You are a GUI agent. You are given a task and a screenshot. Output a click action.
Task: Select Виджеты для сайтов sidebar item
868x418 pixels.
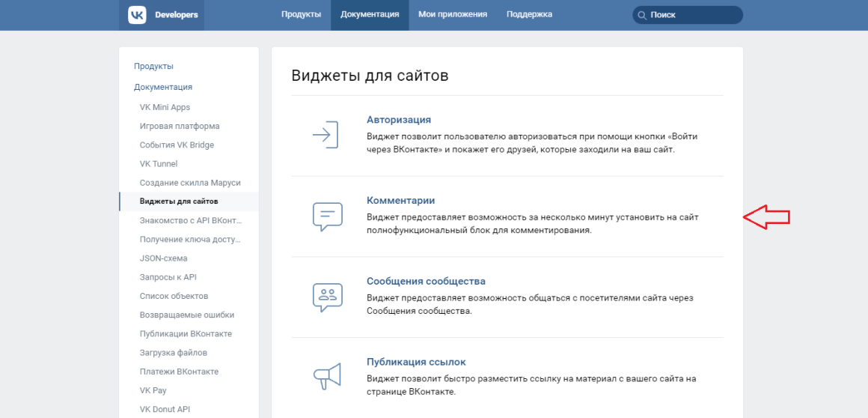[189, 202]
